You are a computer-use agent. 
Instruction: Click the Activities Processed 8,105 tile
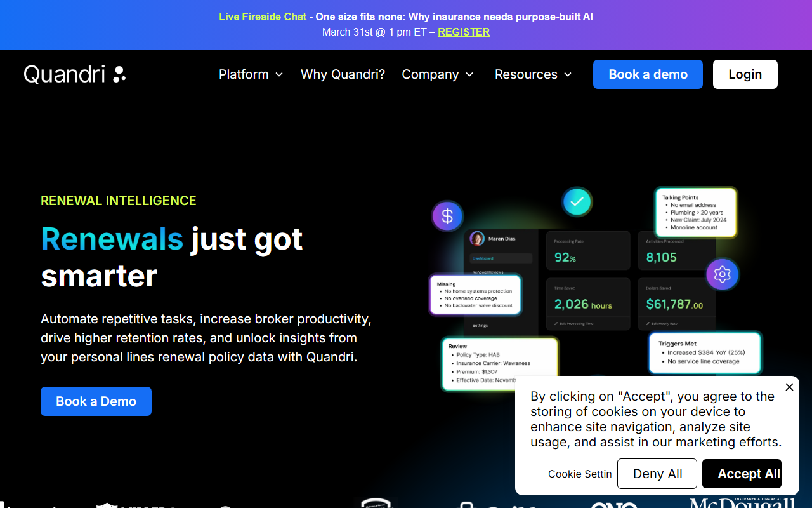pos(676,251)
